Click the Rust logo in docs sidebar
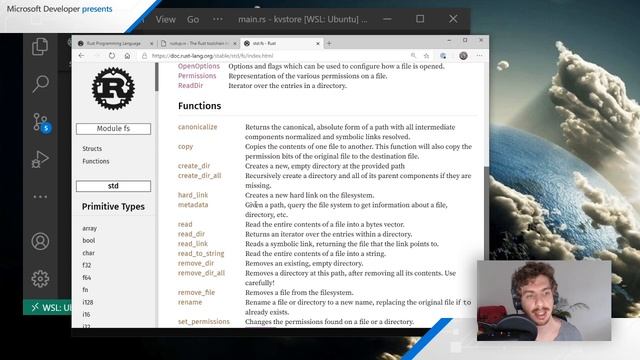Viewport: 640px width, 360px height. pyautogui.click(x=113, y=89)
